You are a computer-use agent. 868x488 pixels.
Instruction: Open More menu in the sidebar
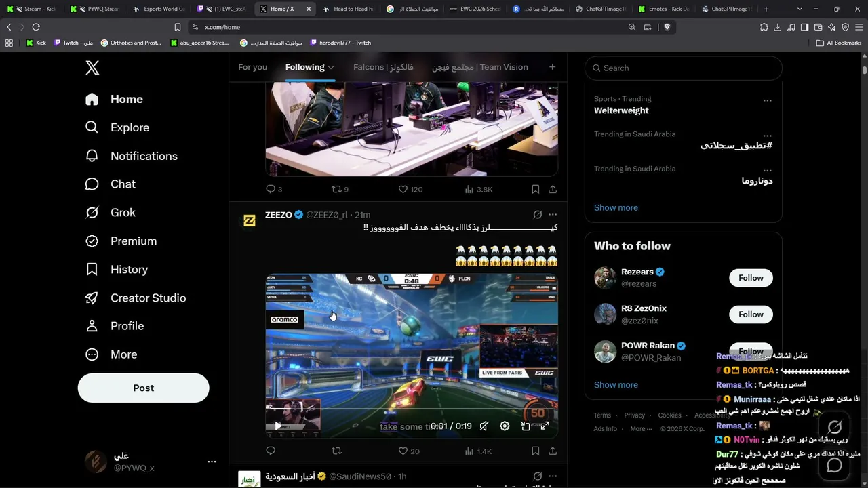(x=111, y=354)
